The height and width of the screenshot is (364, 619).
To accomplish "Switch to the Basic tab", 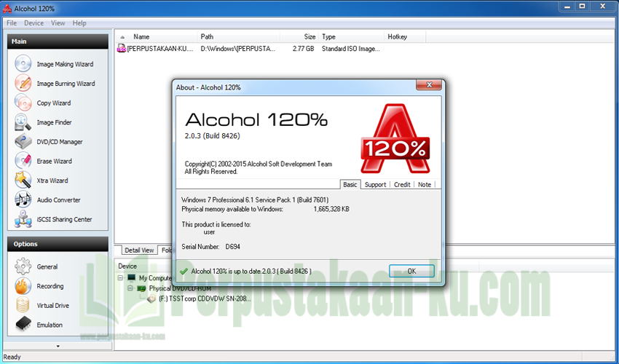I will (x=350, y=184).
